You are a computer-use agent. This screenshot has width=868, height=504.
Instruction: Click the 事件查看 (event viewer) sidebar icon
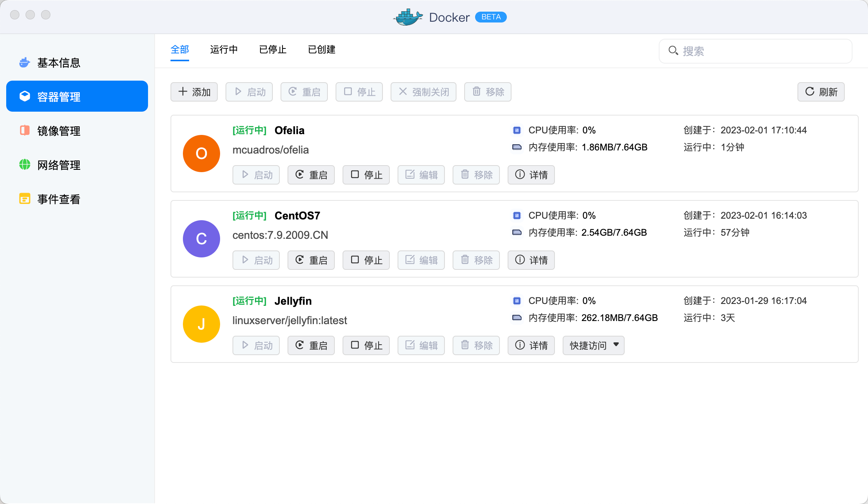click(25, 199)
